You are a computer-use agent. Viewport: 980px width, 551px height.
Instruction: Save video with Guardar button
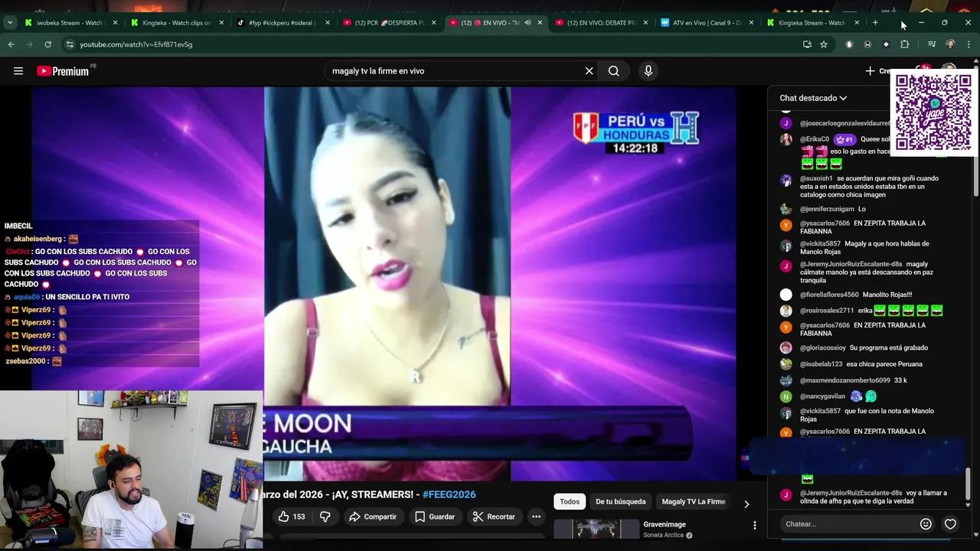[x=435, y=517]
